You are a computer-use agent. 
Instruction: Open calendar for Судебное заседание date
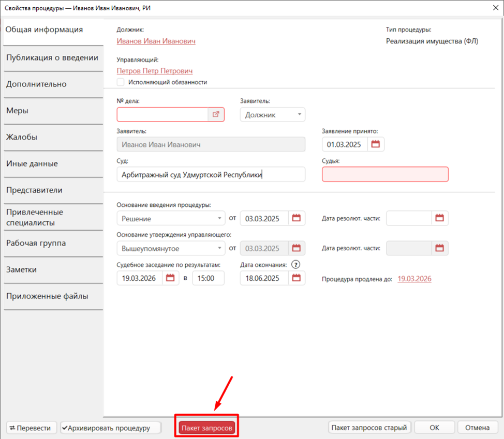(170, 278)
